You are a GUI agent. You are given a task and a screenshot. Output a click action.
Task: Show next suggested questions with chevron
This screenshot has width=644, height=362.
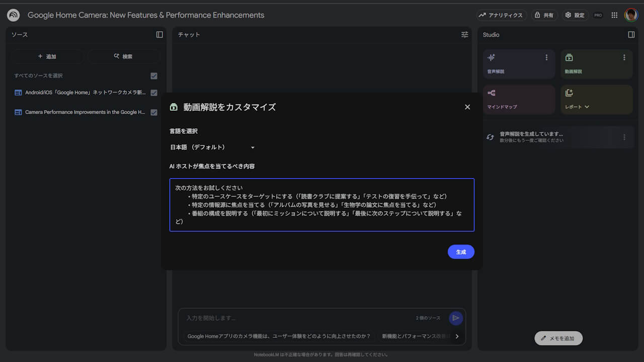(x=457, y=336)
